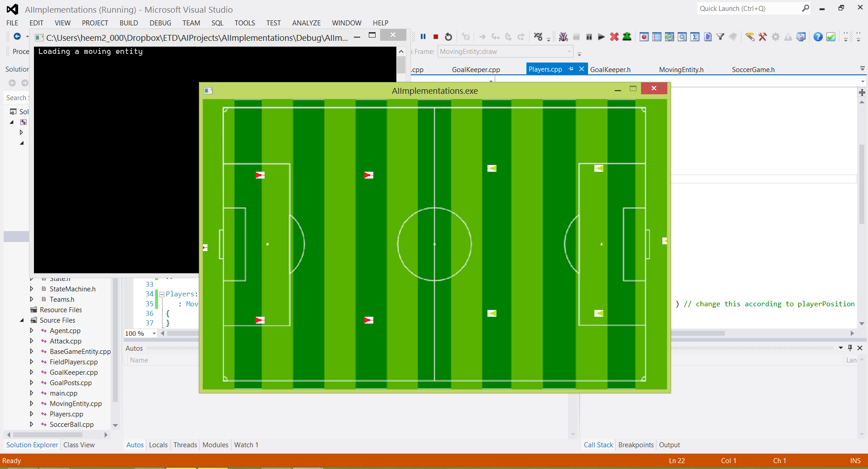Click the sigma window toolbar icon
Screen dimensions: 868x469
(695, 37)
